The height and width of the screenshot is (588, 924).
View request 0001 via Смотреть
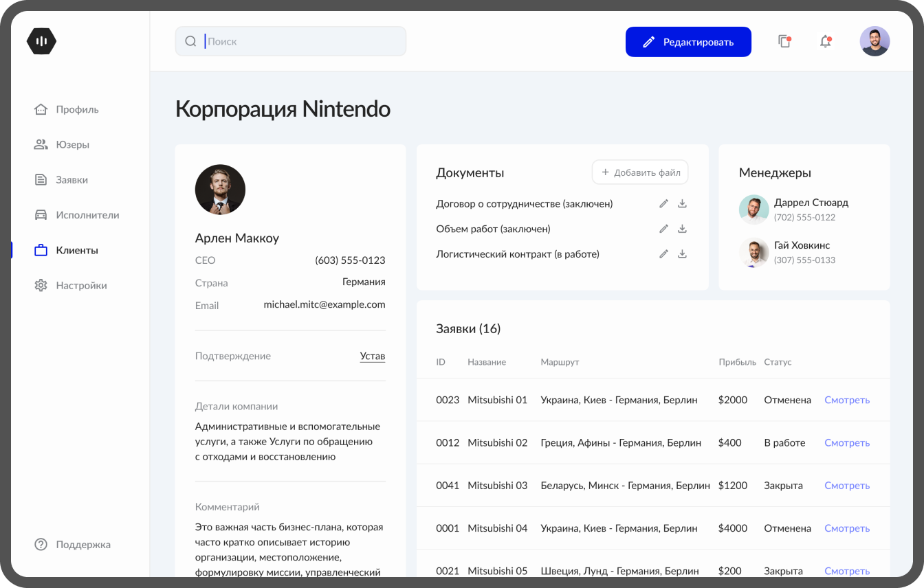(x=847, y=528)
